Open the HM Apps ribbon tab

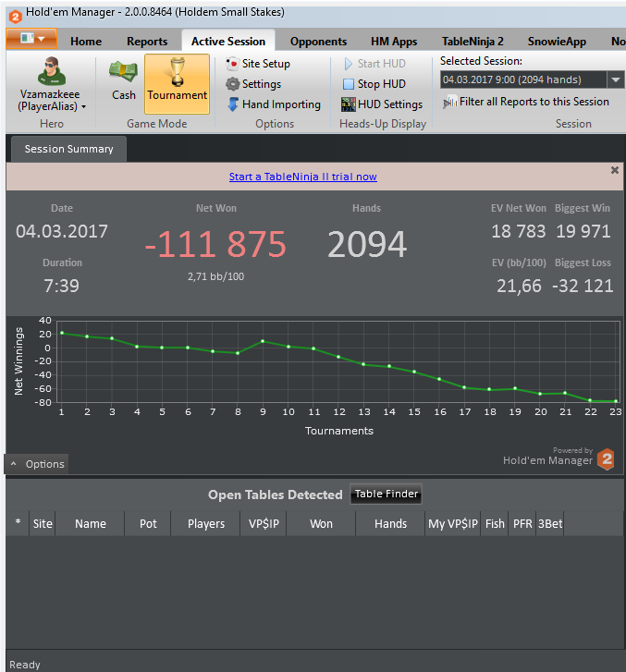pyautogui.click(x=394, y=42)
